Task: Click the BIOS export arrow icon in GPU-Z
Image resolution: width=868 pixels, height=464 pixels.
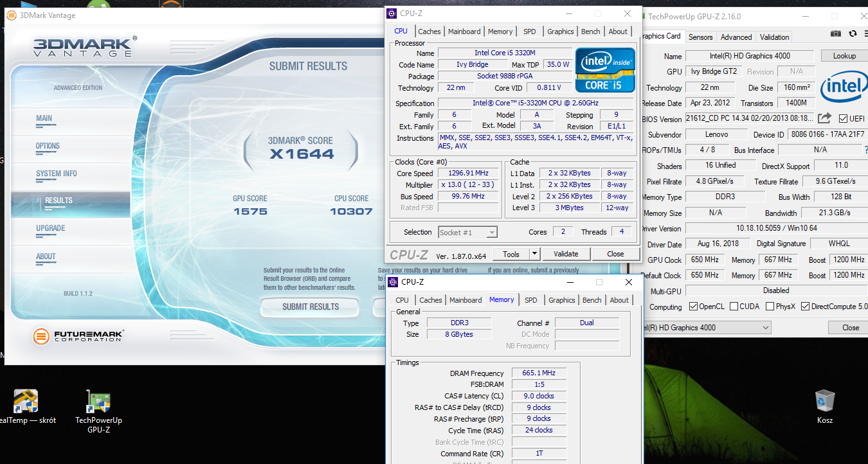Action: point(824,118)
